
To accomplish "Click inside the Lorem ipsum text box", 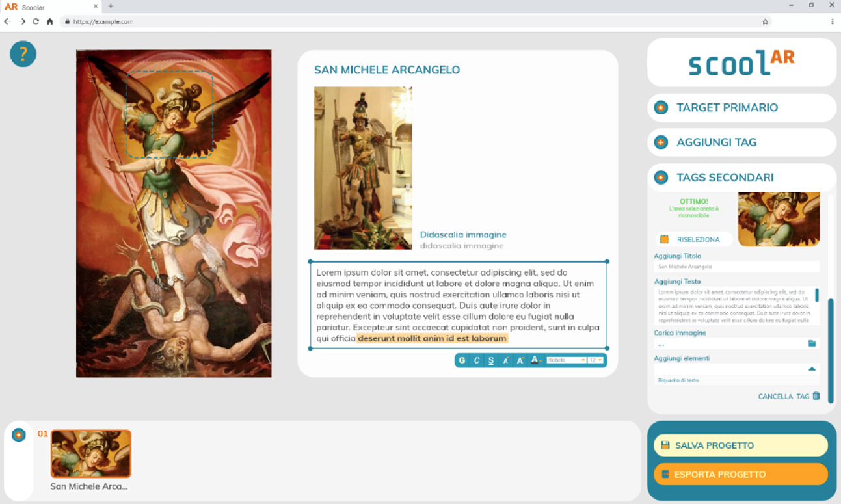I will pos(459,305).
